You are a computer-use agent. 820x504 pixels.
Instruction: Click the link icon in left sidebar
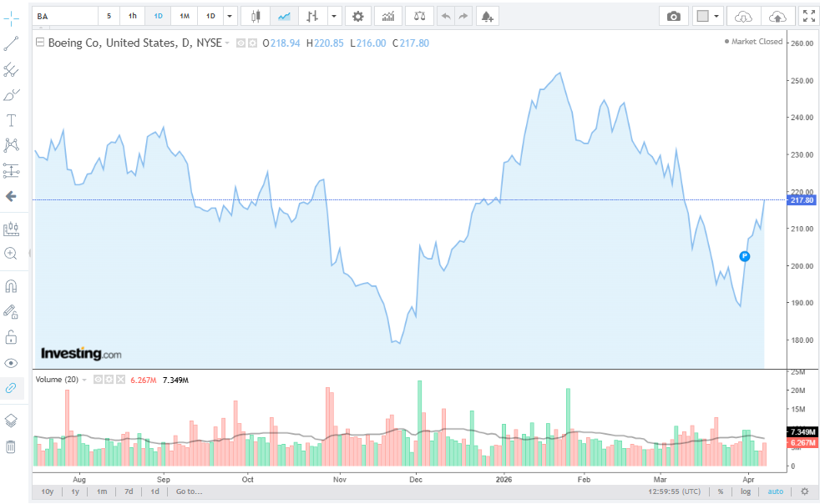11,388
